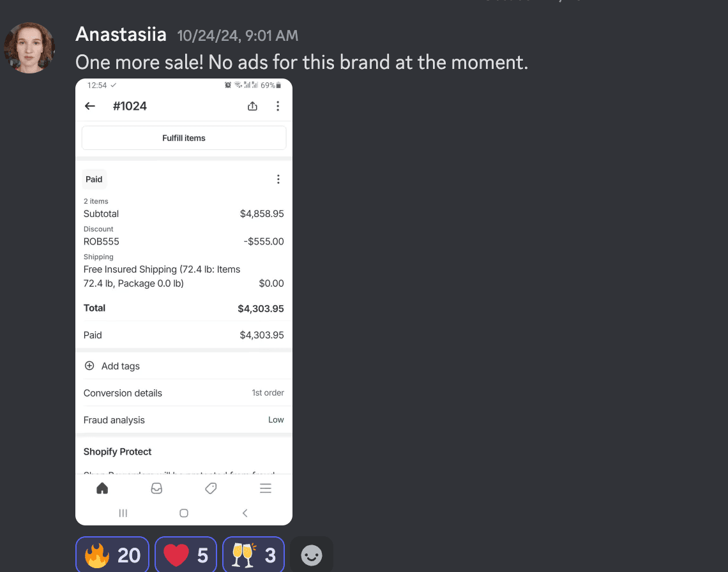728x572 pixels.
Task: Toggle the fire reaction with 20 count
Action: click(112, 555)
